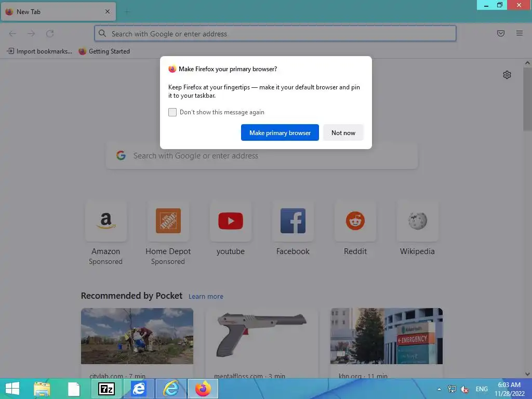Select the New Tab tab

58,11
